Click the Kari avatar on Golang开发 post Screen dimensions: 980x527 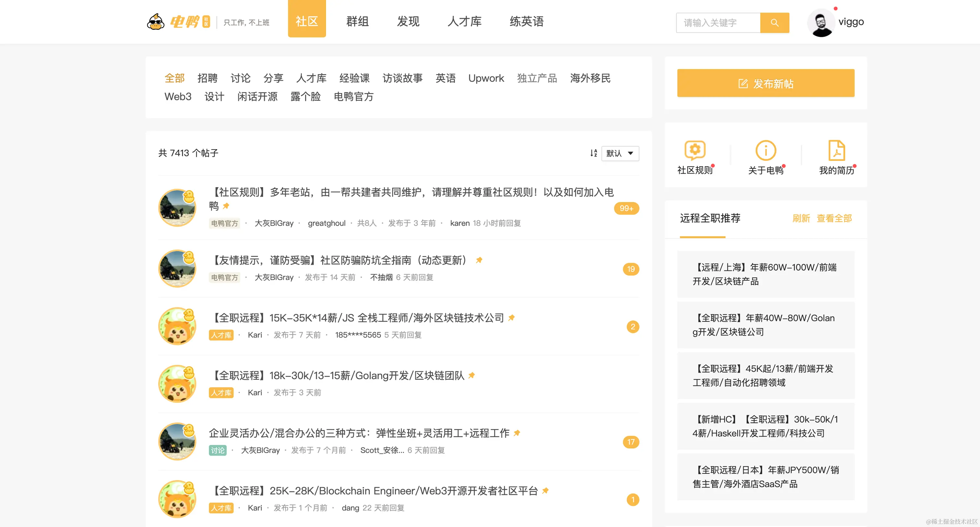pos(177,384)
